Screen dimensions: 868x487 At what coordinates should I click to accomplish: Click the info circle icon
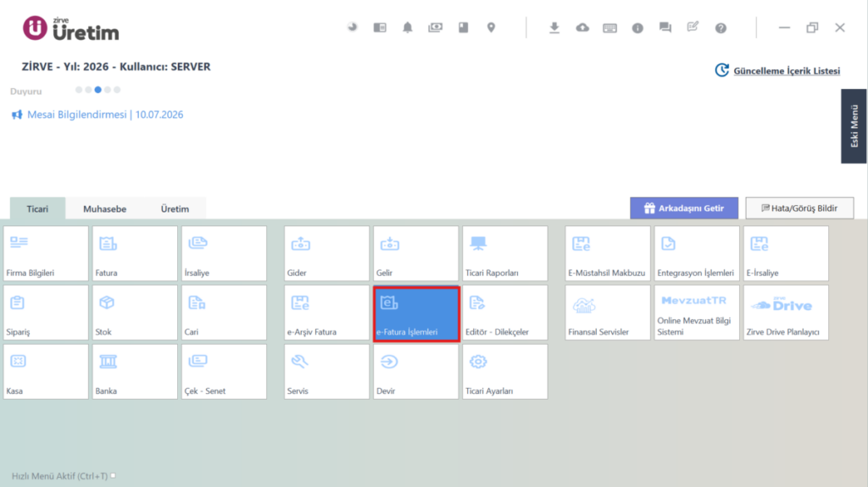pos(637,28)
